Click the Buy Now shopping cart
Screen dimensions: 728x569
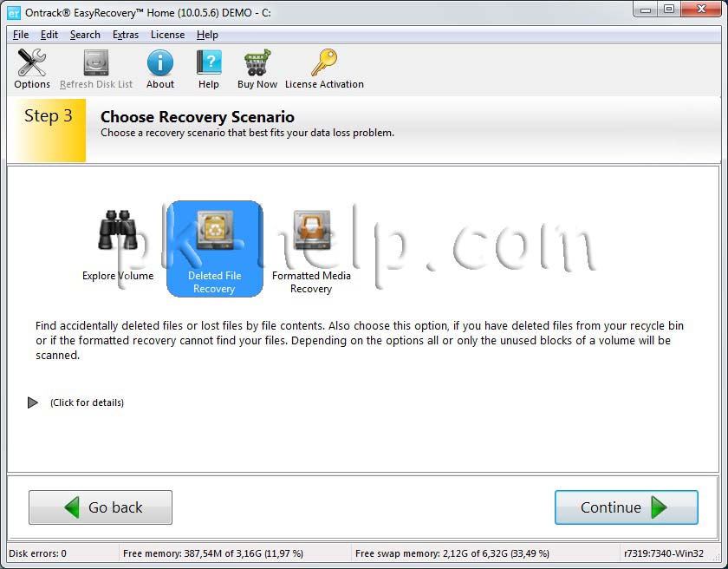pos(257,62)
